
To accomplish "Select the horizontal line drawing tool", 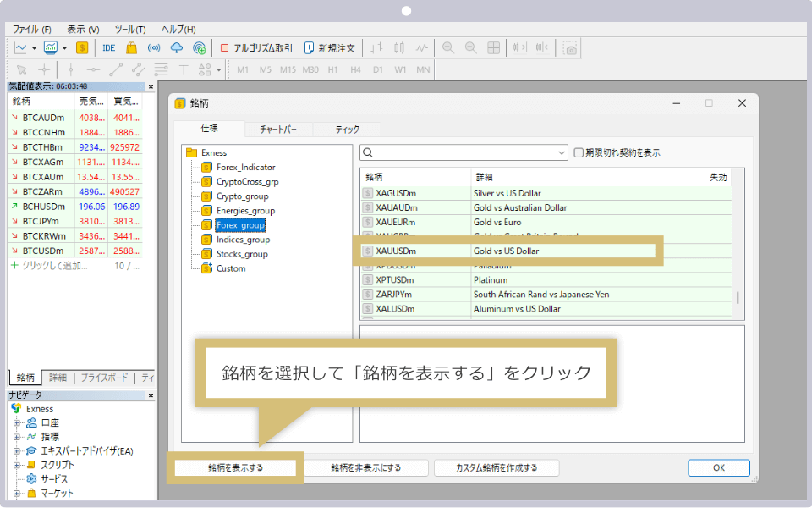I will tap(93, 69).
